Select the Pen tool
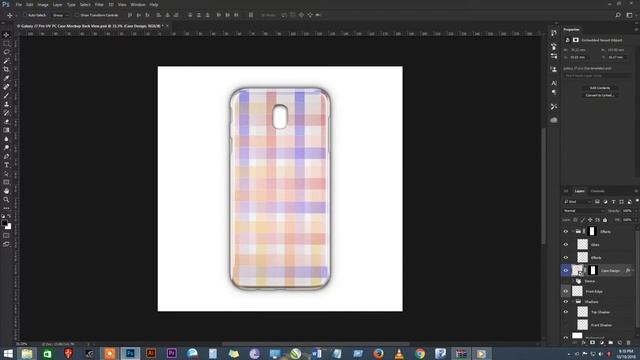 click(x=6, y=156)
